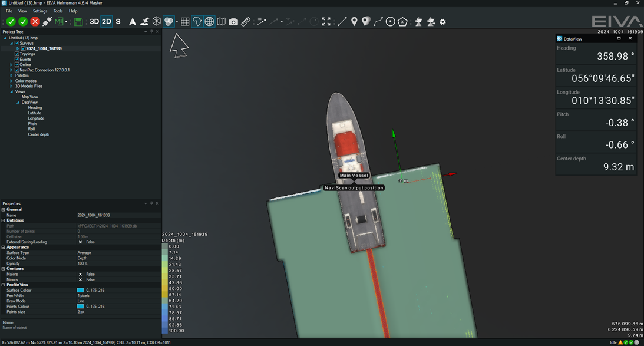Viewport: 644px width, 346px height.
Task: Click the fullscreen expand arrows icon
Action: [326, 21]
